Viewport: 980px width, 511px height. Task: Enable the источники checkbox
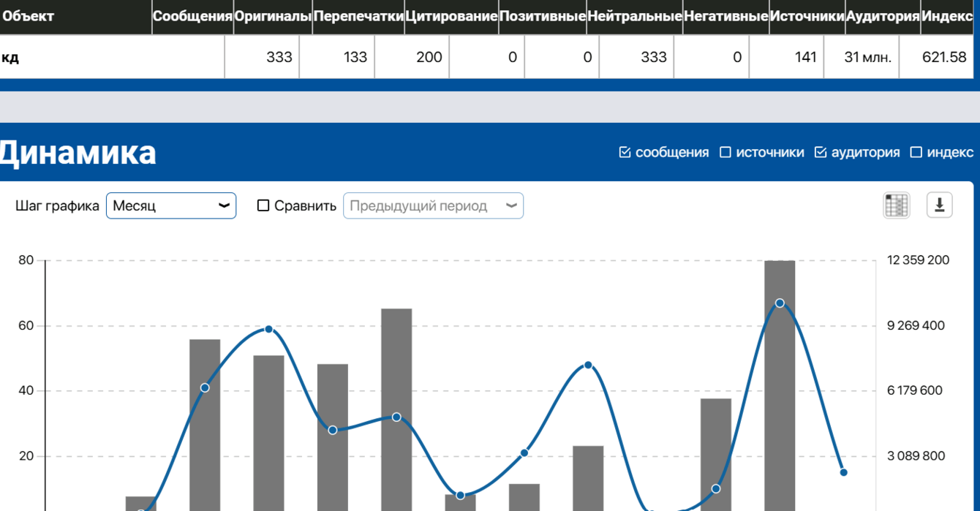coord(725,152)
